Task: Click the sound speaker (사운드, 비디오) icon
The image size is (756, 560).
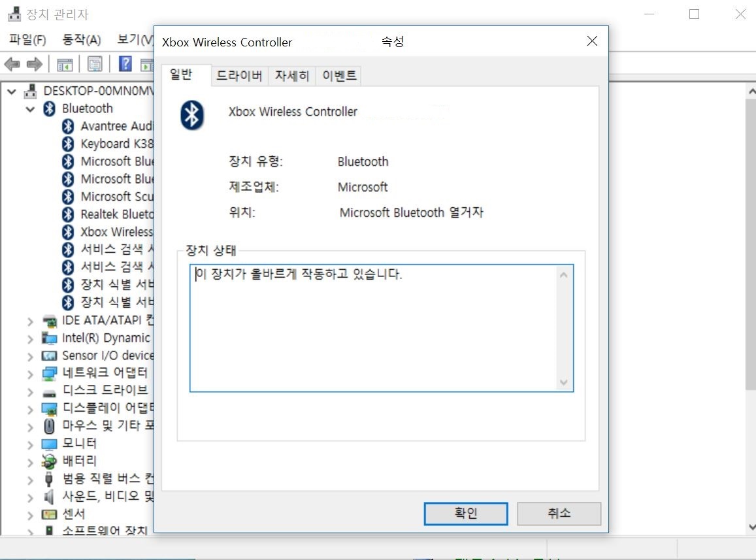Action: 49,497
